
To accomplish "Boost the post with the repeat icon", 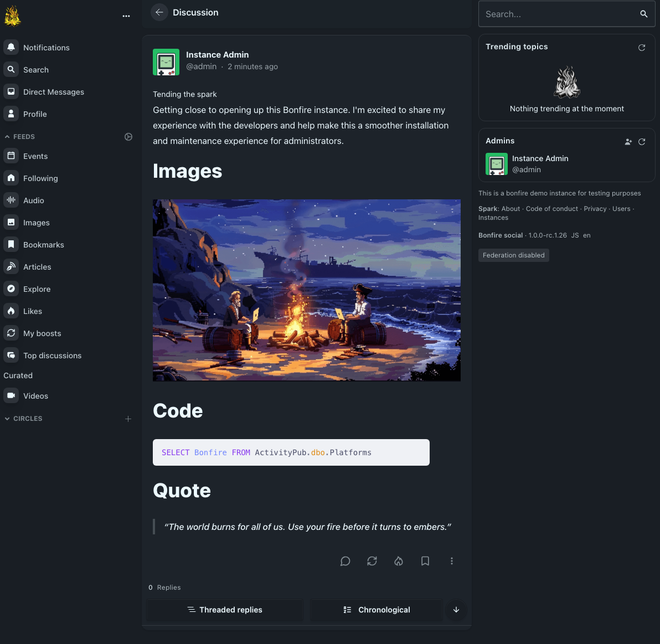I will [x=372, y=561].
